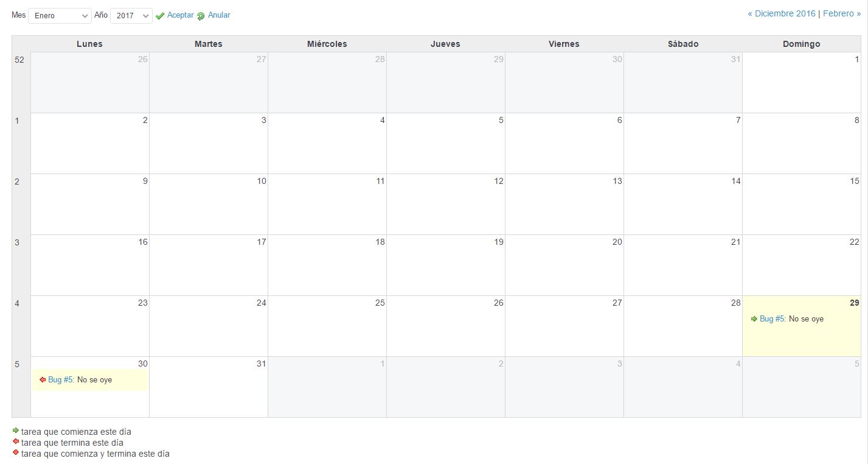
Task: Click red end arrow on day 30
Action: pyautogui.click(x=43, y=380)
